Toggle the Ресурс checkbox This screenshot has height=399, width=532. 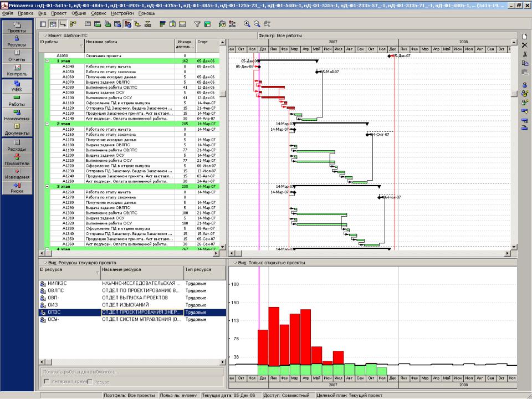coord(90,382)
